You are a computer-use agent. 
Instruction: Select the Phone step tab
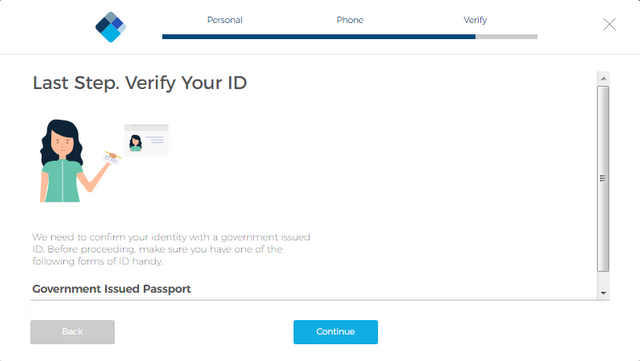point(350,20)
